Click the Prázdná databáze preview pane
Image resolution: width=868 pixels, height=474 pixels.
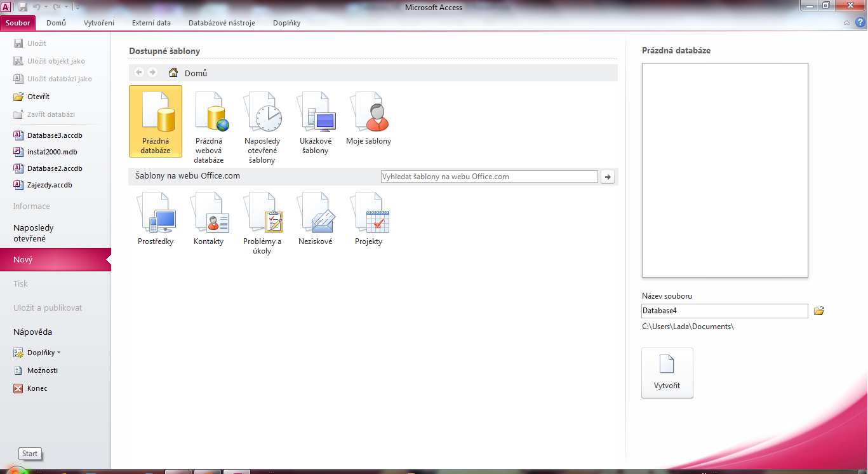[724, 170]
